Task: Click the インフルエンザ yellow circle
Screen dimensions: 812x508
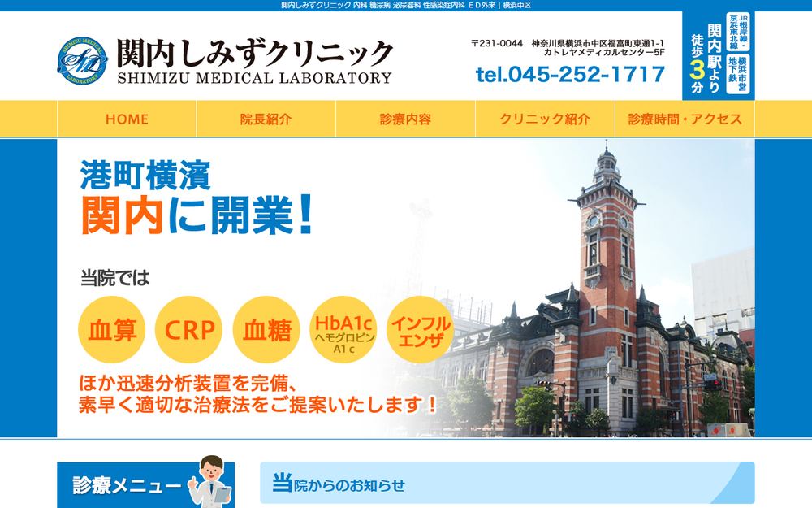Action: (x=421, y=330)
